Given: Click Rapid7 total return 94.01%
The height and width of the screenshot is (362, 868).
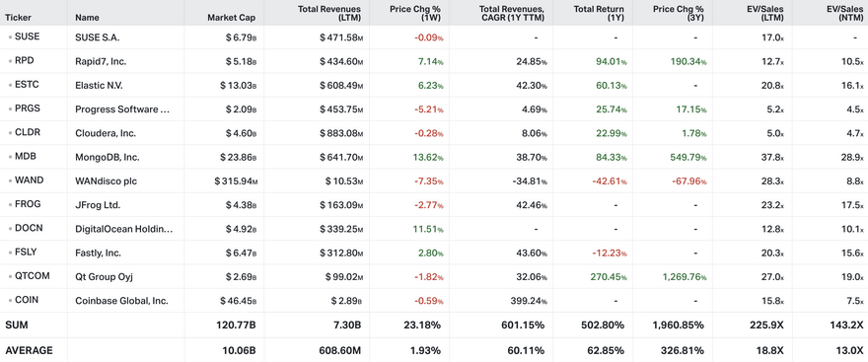Looking at the screenshot, I should (x=613, y=61).
